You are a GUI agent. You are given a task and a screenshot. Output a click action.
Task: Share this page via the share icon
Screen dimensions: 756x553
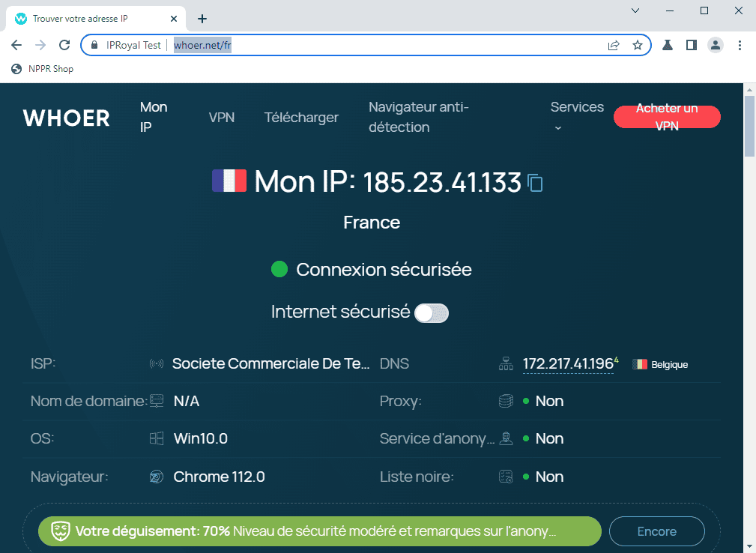pos(614,45)
